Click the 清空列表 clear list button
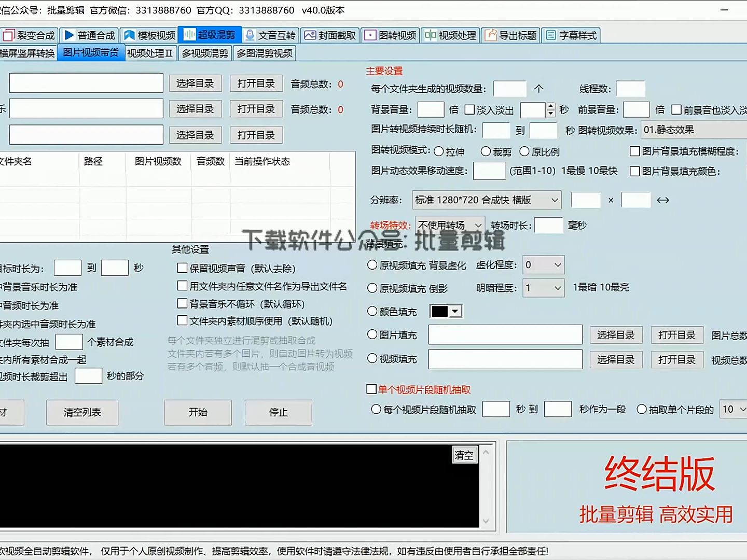The width and height of the screenshot is (747, 560). [81, 413]
